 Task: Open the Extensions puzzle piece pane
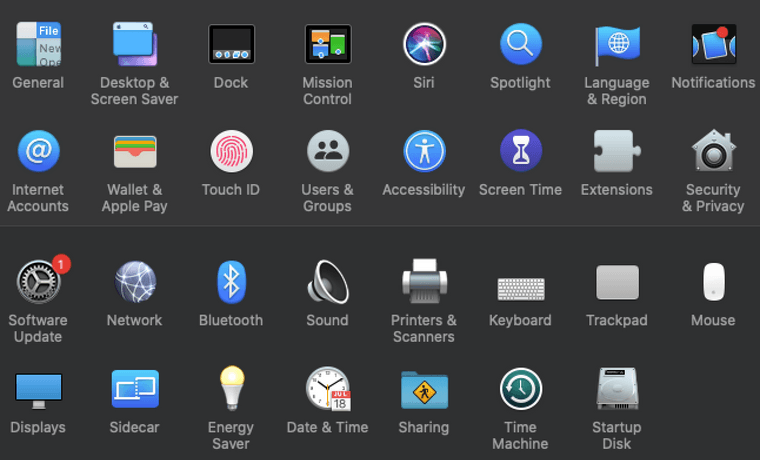pyautogui.click(x=617, y=151)
